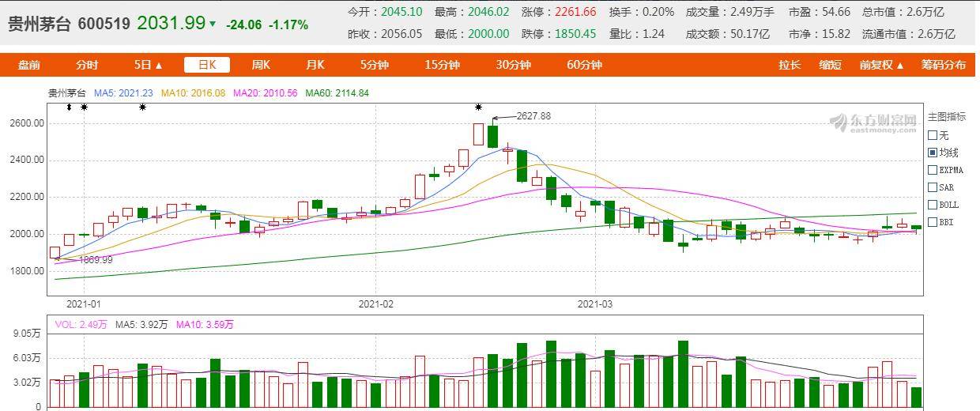This screenshot has width=980, height=411.
Task: Click the 主图指标 section heading
Action: [x=947, y=117]
